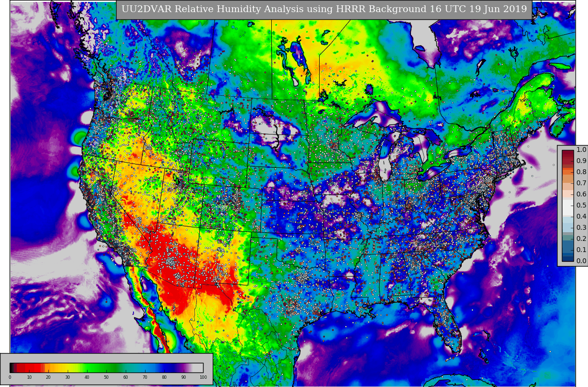Click the 10 tick label on humidity colorbar
The image size is (588, 387).
click(x=29, y=377)
